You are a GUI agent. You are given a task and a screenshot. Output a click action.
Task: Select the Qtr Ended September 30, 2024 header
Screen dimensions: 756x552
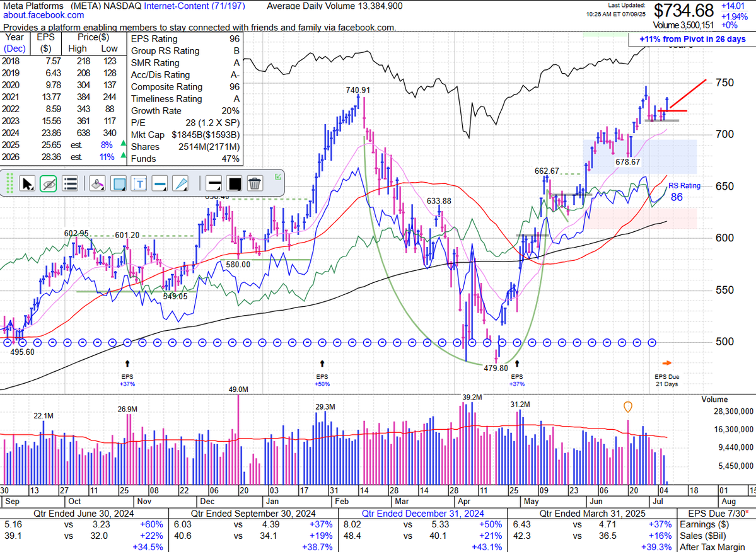coord(253,514)
